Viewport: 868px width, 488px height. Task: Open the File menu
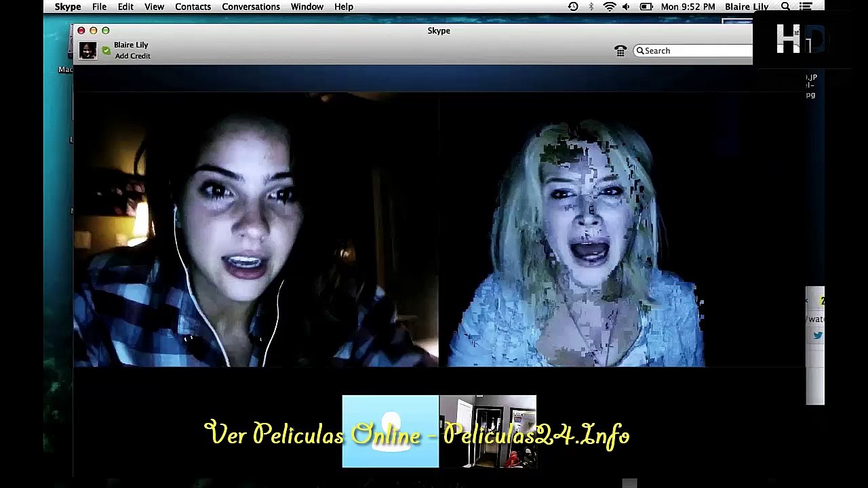click(x=99, y=7)
